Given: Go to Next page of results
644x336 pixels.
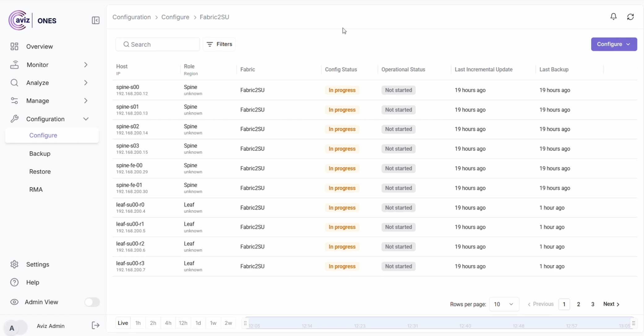Looking at the screenshot, I should 611,304.
